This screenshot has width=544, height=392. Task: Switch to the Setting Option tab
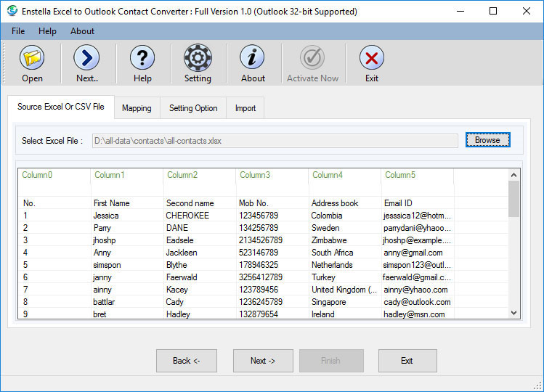193,108
